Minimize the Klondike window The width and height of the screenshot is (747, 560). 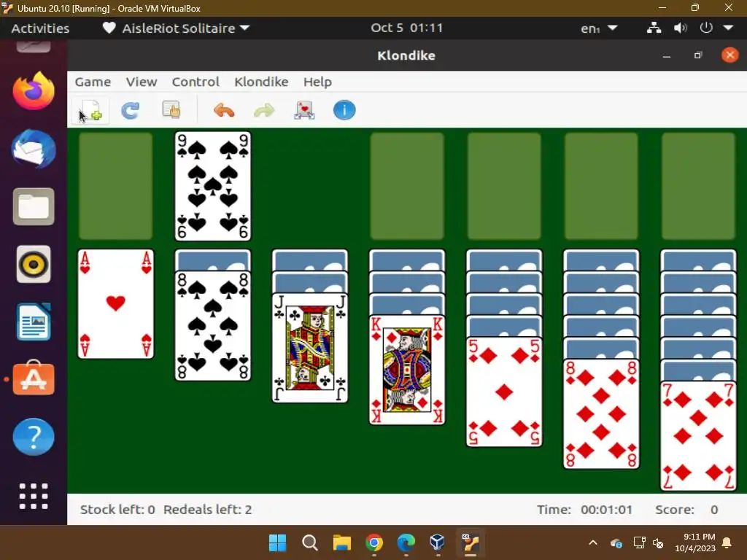(667, 55)
